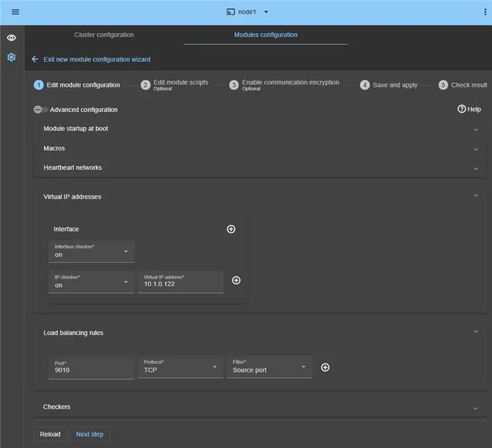Select step 2 Edit module scripts
The width and height of the screenshot is (492, 448).
click(x=145, y=84)
